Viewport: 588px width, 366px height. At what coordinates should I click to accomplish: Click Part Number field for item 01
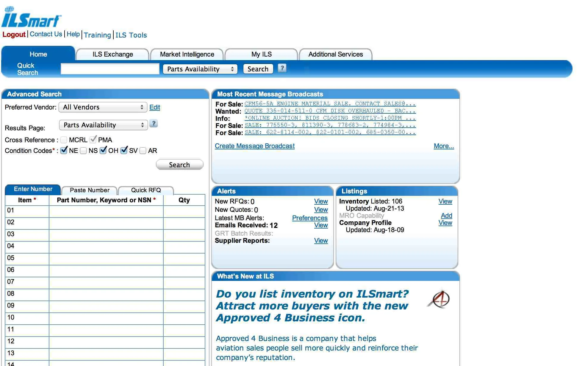[x=106, y=211]
